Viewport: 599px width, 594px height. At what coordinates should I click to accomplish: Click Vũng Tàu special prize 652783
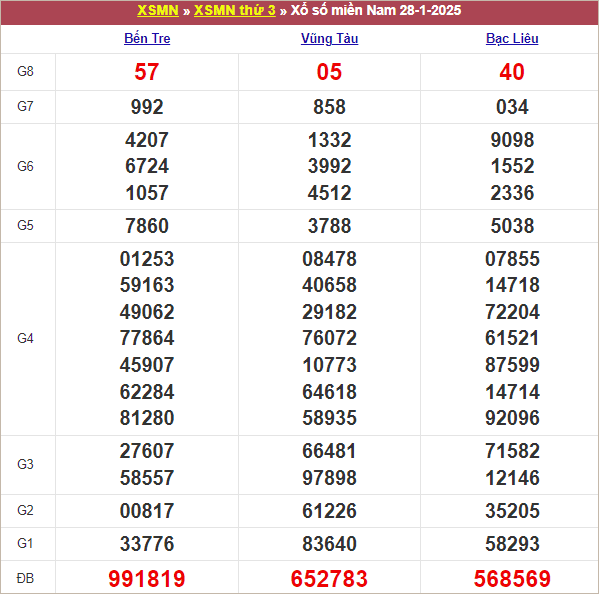329,578
